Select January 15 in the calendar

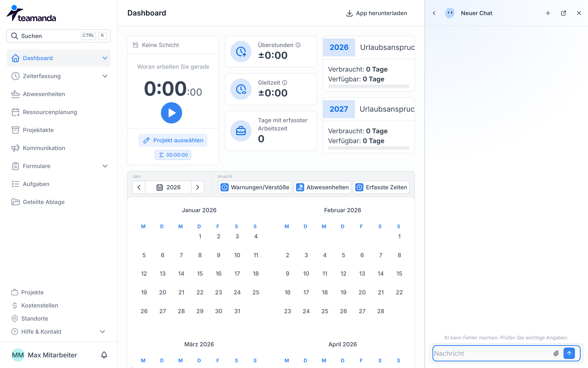click(x=200, y=274)
